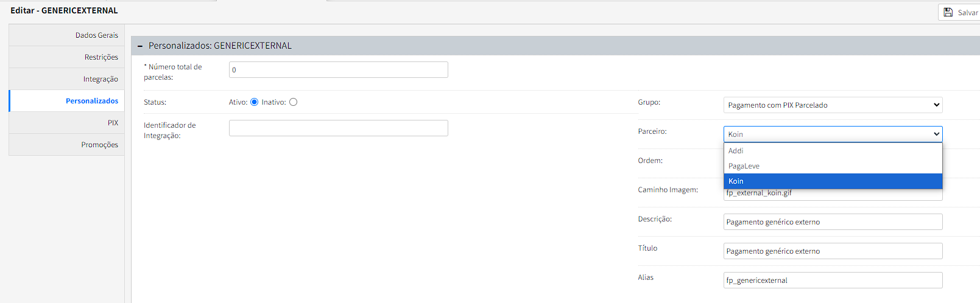980x303 pixels.
Task: Focus the Identificador de Integração field
Action: click(x=338, y=128)
